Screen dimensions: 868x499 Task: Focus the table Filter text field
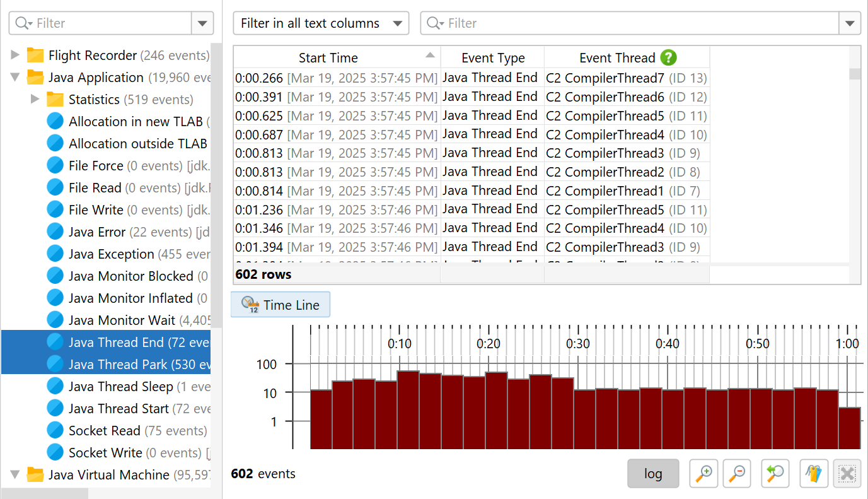[630, 23]
